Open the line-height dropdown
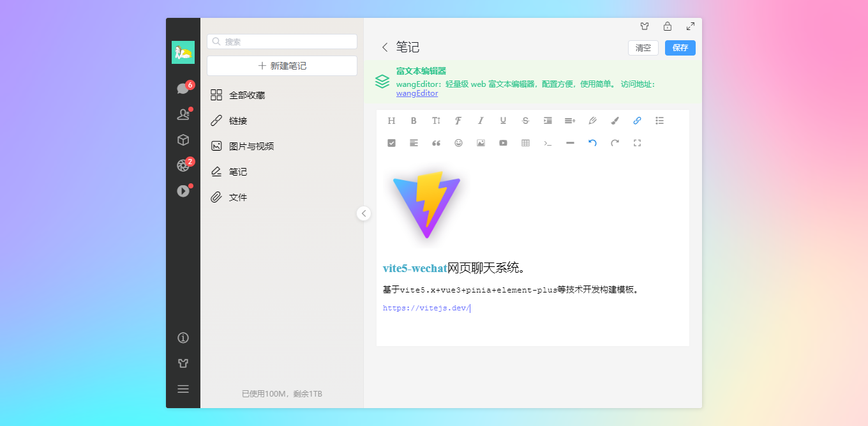This screenshot has width=868, height=426. click(570, 120)
